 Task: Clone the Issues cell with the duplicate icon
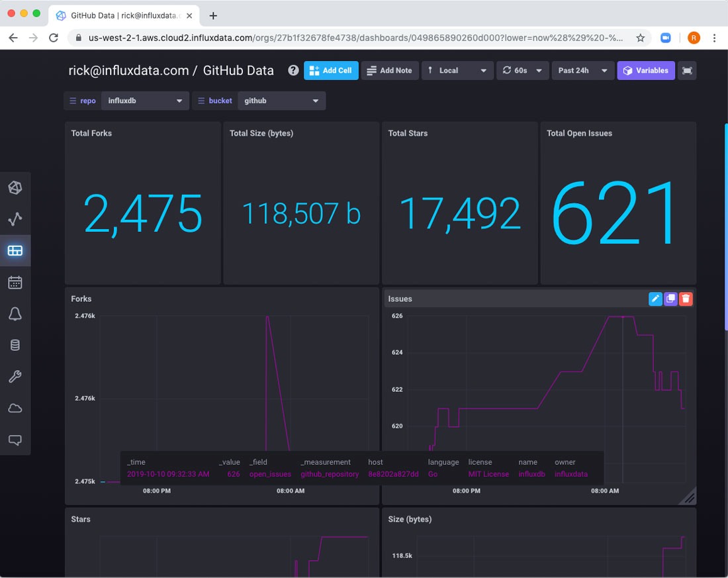[670, 299]
